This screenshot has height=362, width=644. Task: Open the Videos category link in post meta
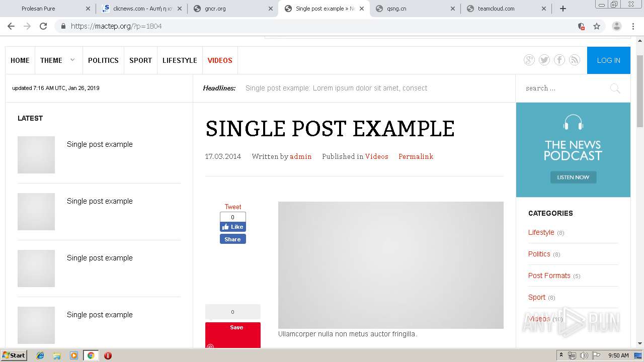377,156
